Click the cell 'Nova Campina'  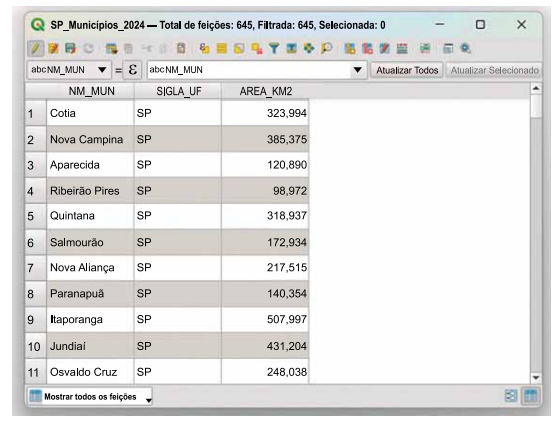(x=90, y=139)
